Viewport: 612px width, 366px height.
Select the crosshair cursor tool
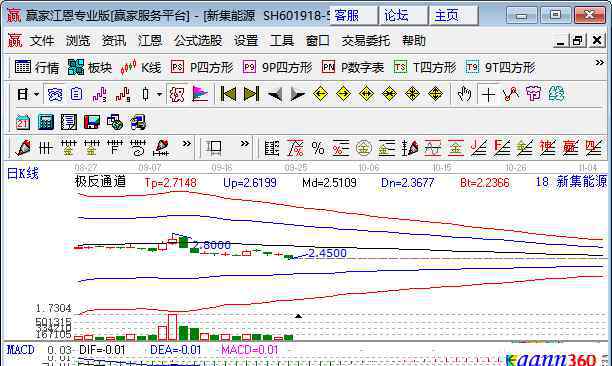[x=488, y=94]
